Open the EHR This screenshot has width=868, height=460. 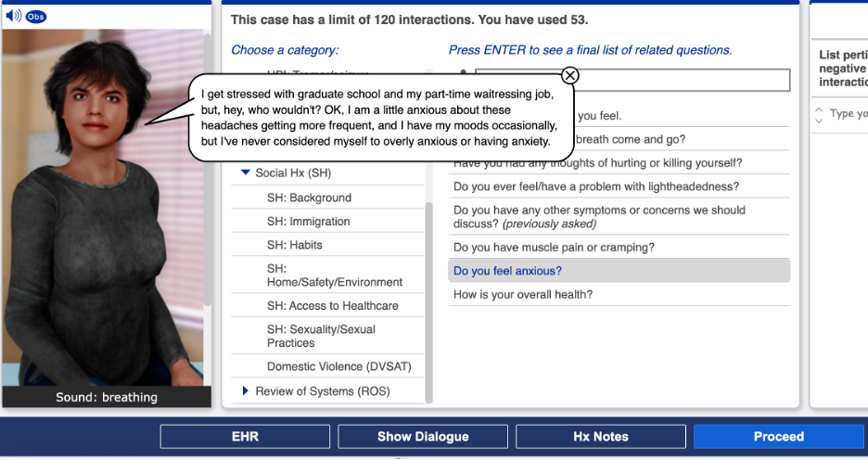245,437
